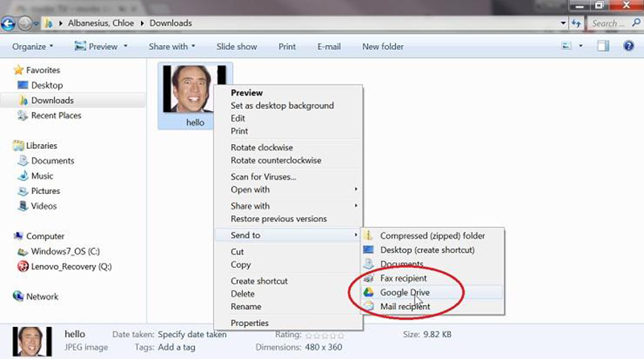Click the Google Drive icon in Send to submenu
The width and height of the screenshot is (644, 359).
[369, 292]
